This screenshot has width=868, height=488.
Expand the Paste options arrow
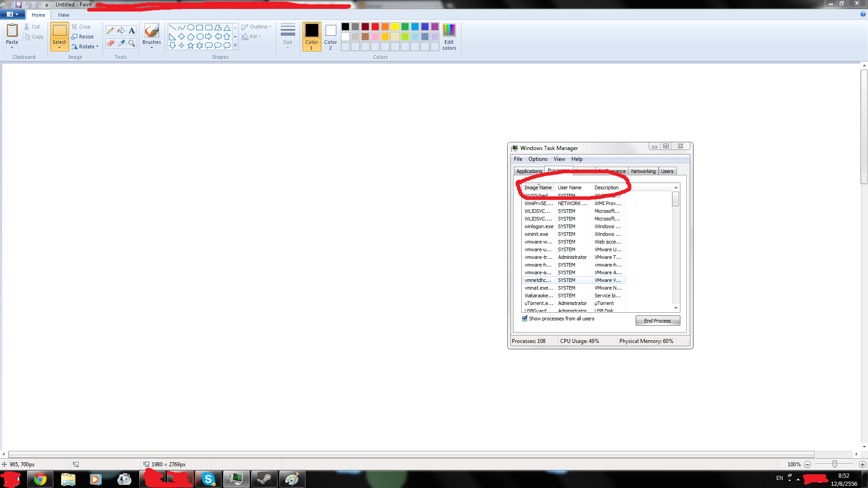click(x=12, y=48)
